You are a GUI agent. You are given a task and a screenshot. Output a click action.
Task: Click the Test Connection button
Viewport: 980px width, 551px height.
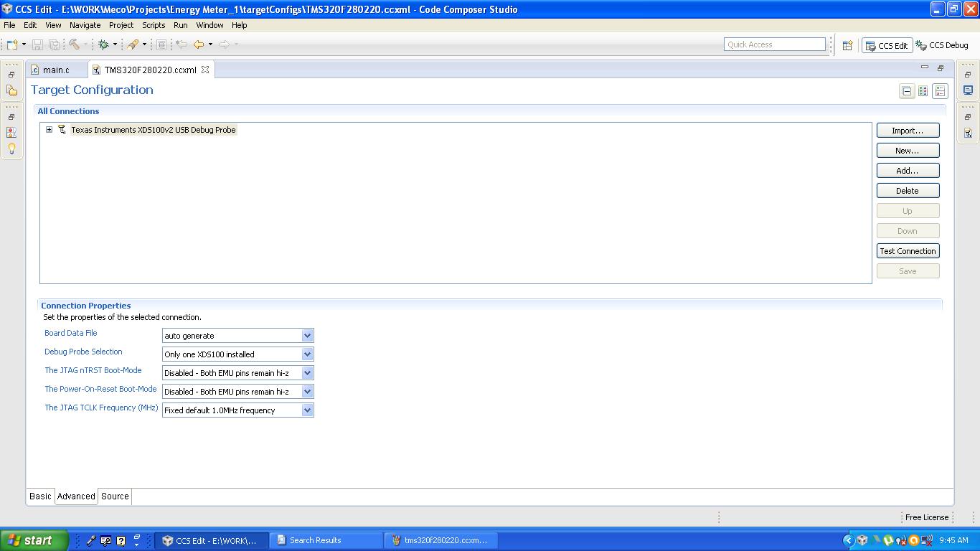point(908,251)
